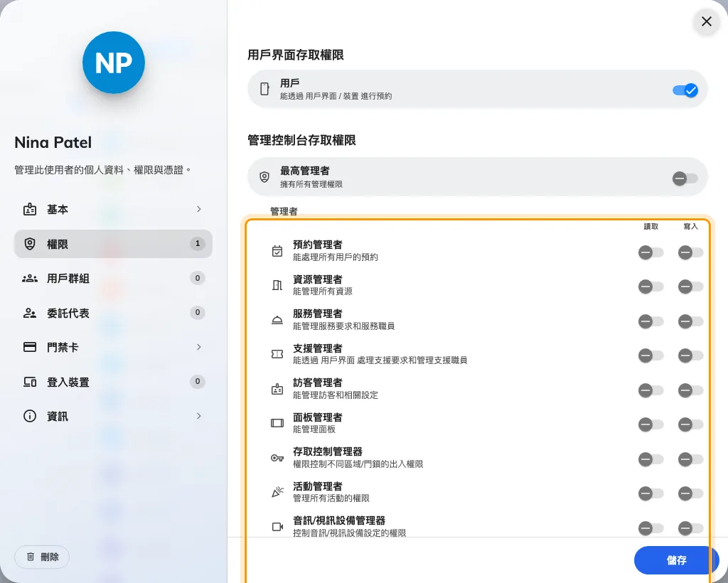Viewport: 728px width, 583px height.
Task: Click the 管理者 section label
Action: pos(284,212)
